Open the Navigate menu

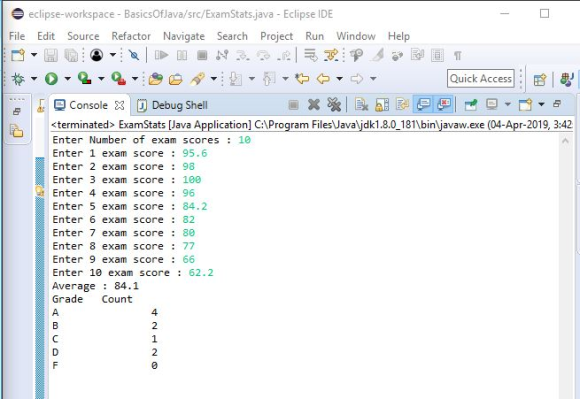(184, 36)
